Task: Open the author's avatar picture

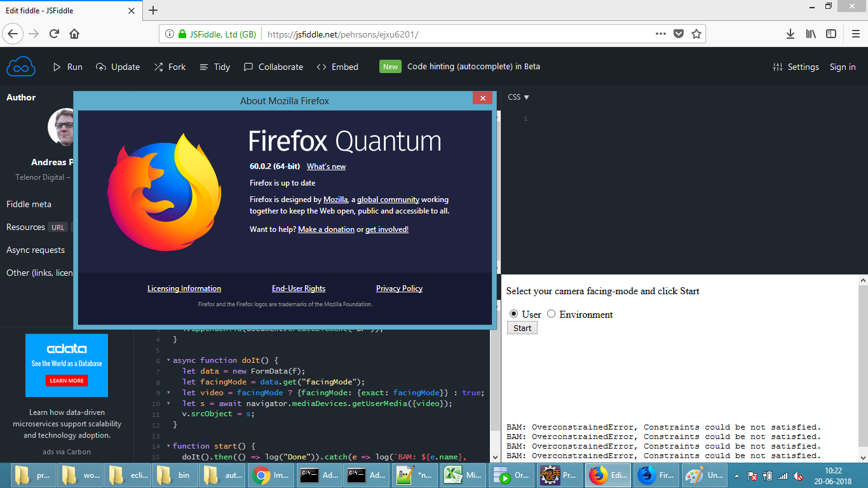Action: tap(62, 127)
